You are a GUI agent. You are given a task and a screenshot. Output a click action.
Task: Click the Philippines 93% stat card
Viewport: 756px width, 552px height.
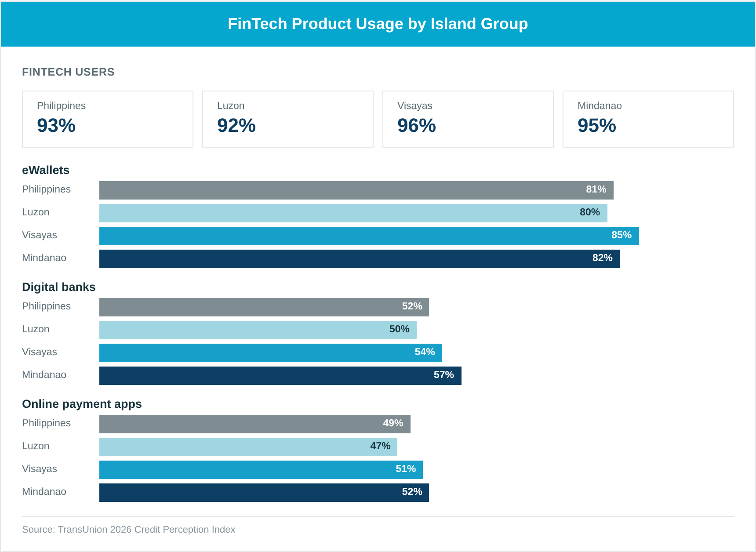[108, 119]
